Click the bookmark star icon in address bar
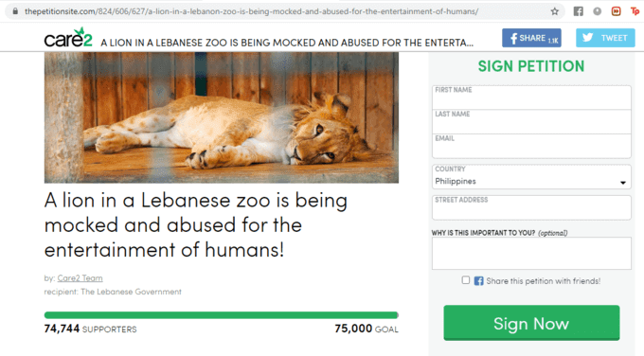Viewport: 644px width, 356px height. [554, 11]
